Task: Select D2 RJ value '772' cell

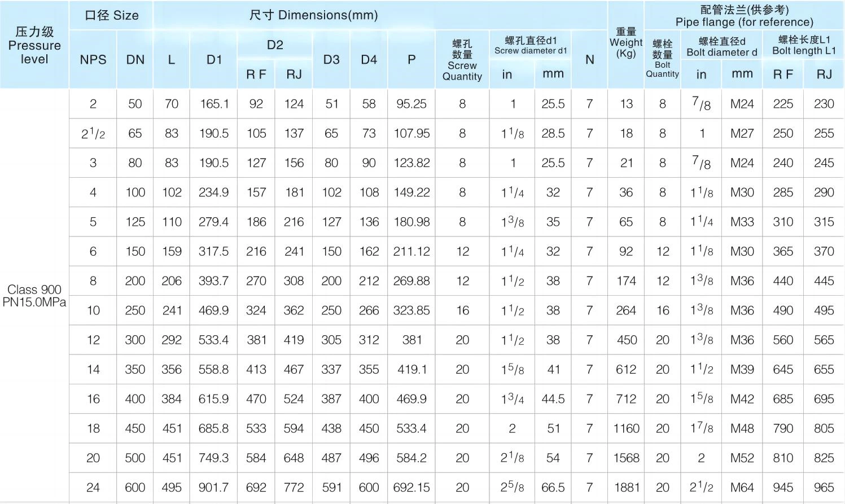Action: (294, 487)
